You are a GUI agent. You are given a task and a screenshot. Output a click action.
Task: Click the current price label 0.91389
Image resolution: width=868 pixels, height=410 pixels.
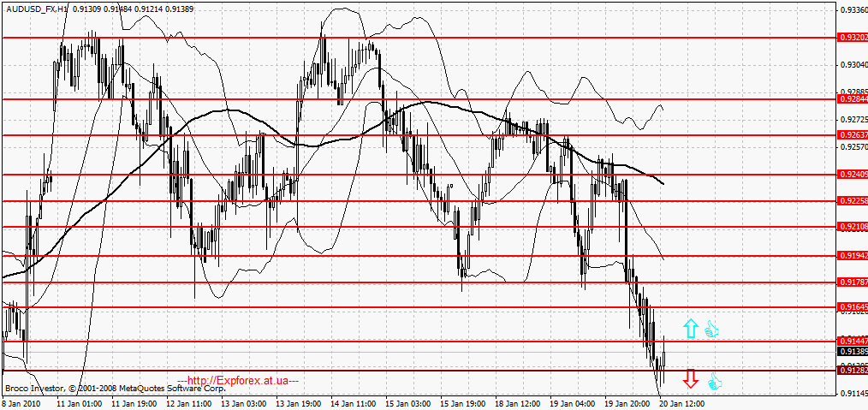(853, 352)
